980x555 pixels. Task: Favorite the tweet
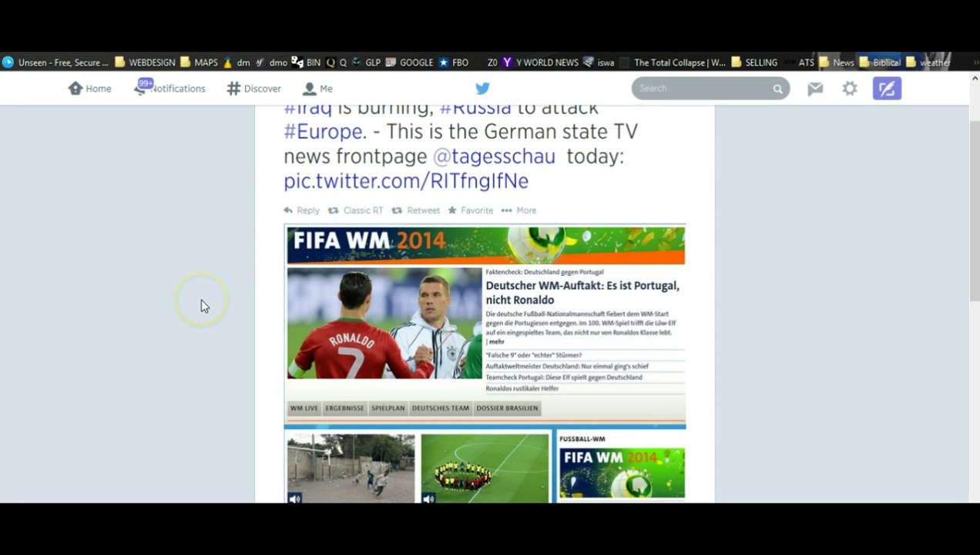[x=470, y=210]
